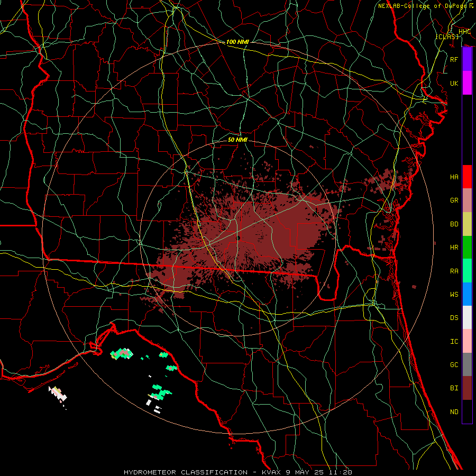Click the UK legend label
The width and height of the screenshot is (476, 476).
pyautogui.click(x=454, y=83)
